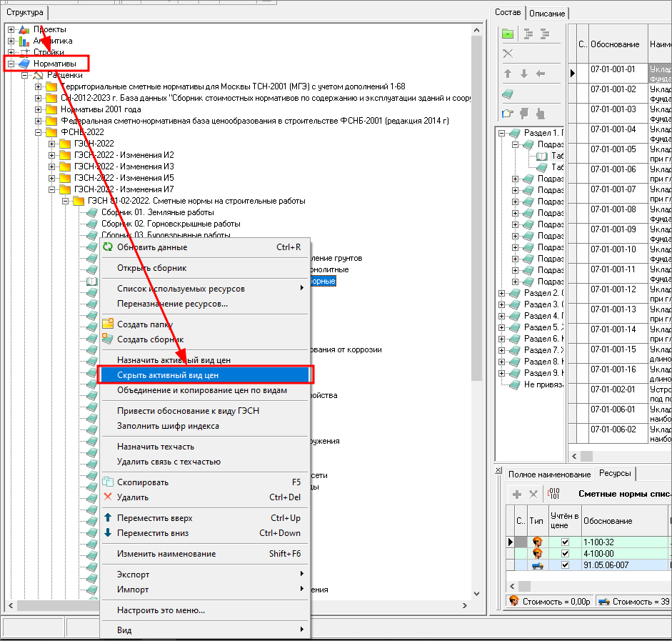Viewport: 672px width, 641px height.
Task: Toggle Учтён в цене checkbox for 4-100-00
Action: (x=565, y=553)
